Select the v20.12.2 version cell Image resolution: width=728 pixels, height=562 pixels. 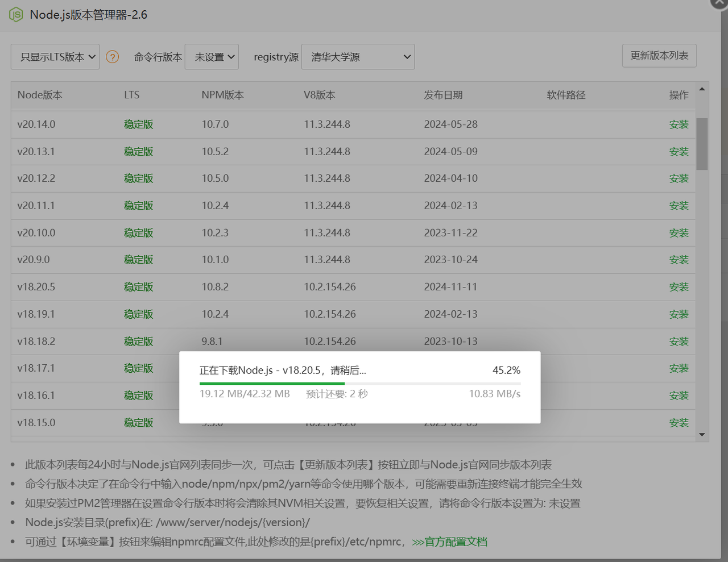coord(36,178)
